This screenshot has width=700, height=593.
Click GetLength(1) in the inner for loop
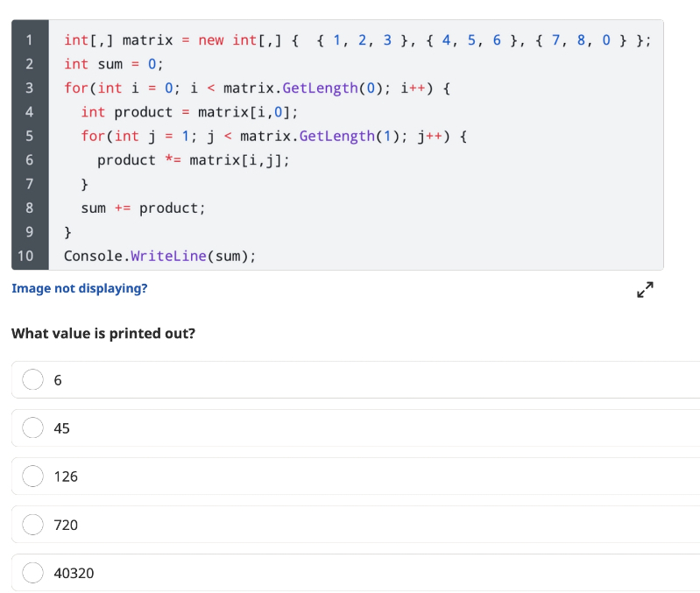click(x=349, y=136)
